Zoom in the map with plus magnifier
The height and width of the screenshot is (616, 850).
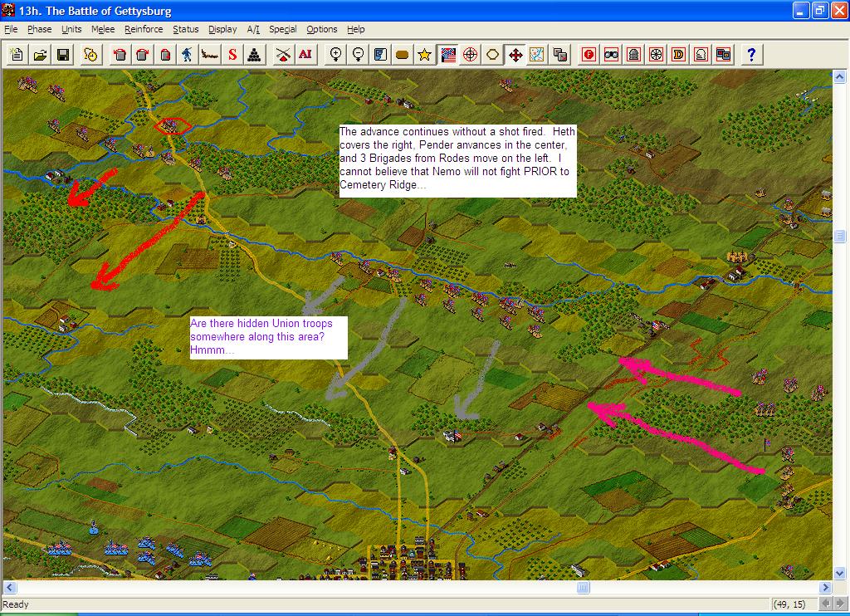(335, 54)
